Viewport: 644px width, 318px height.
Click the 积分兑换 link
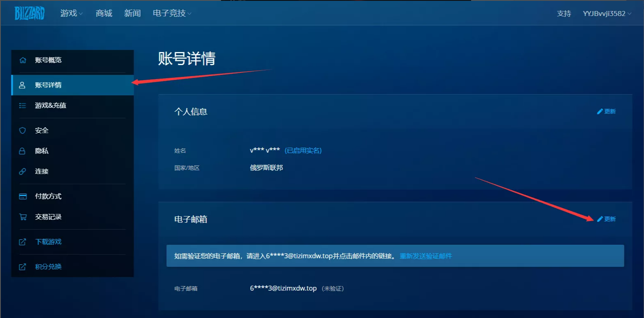point(48,267)
